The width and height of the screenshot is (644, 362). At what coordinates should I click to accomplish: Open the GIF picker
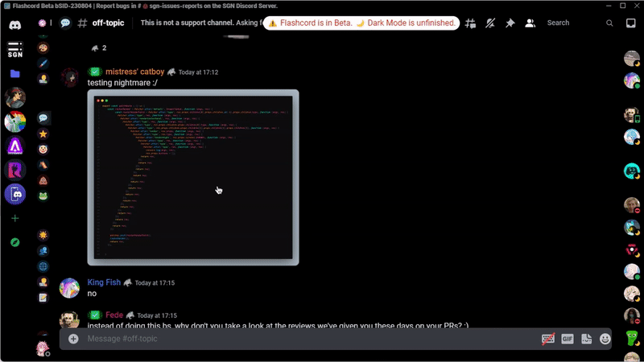coord(568,339)
